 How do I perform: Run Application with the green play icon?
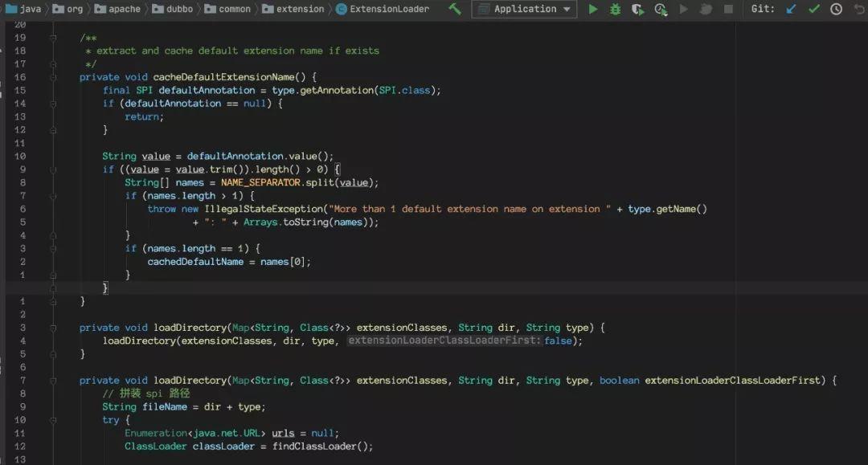tap(593, 9)
